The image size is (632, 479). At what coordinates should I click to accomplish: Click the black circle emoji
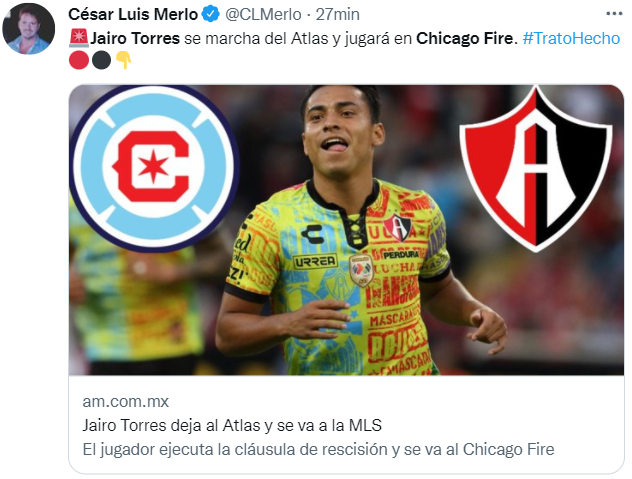click(x=101, y=61)
